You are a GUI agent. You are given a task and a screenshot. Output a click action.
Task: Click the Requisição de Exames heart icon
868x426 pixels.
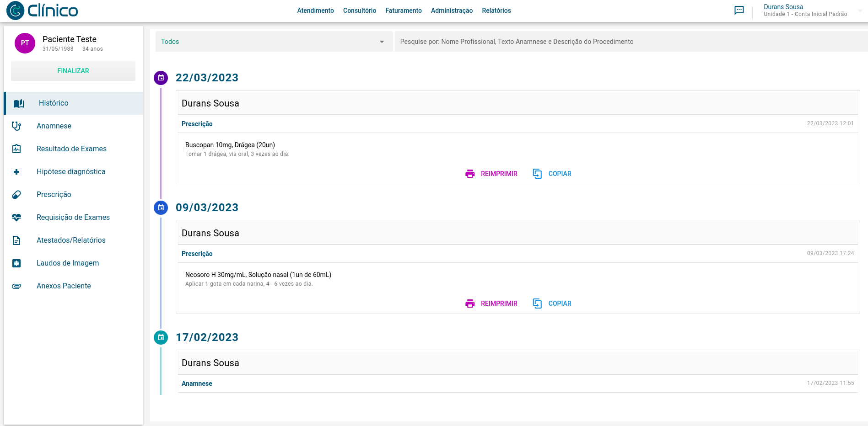point(16,218)
